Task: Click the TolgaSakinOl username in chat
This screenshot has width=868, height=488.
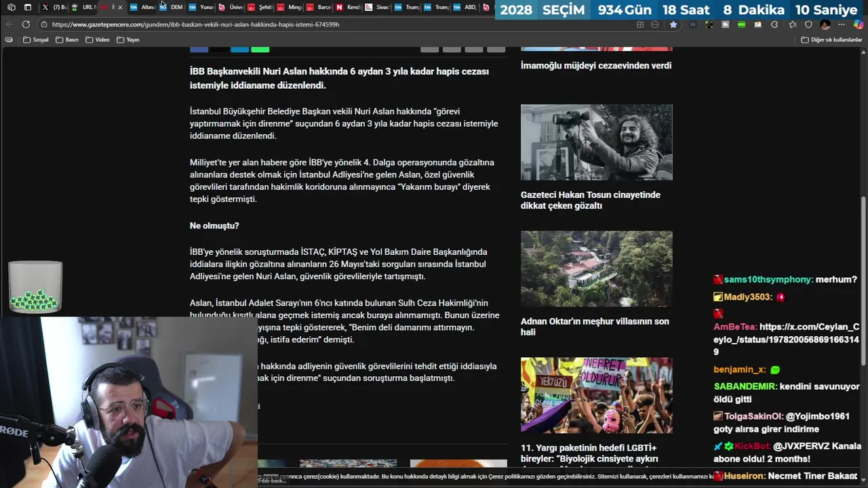Action: click(x=753, y=416)
